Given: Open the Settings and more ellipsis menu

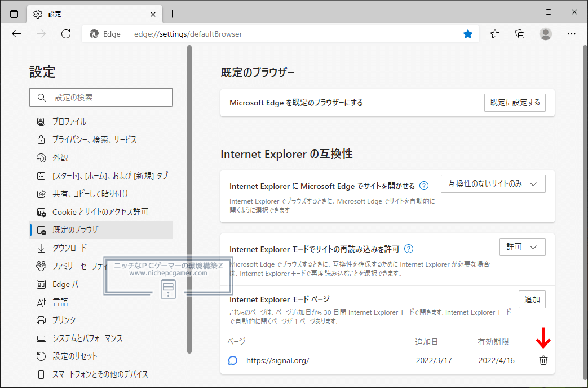Looking at the screenshot, I should [572, 34].
